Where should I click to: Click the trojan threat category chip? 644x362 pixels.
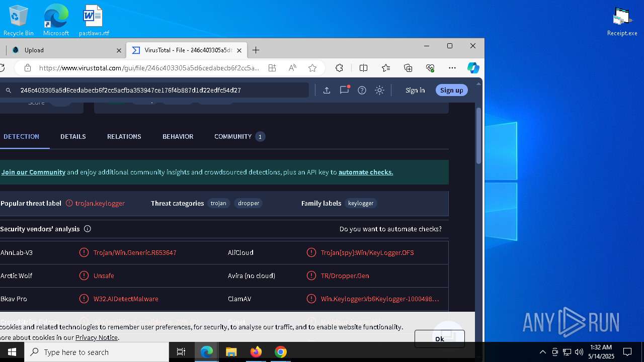tap(218, 203)
